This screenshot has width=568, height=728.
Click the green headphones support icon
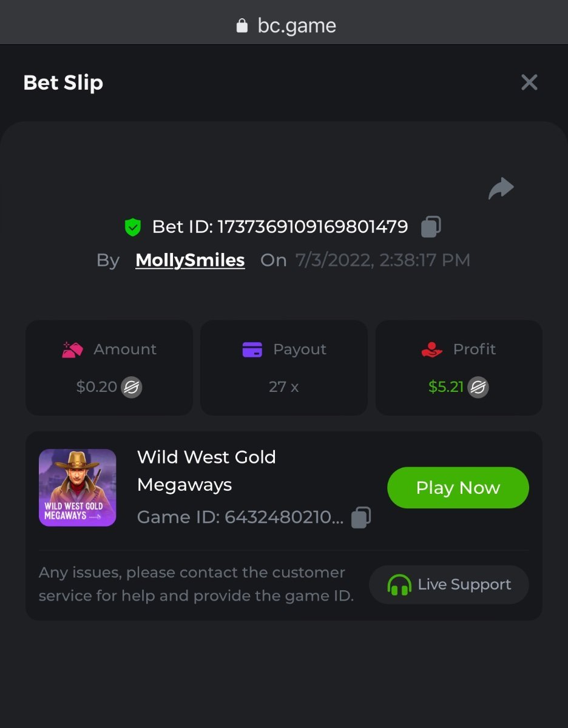click(399, 585)
